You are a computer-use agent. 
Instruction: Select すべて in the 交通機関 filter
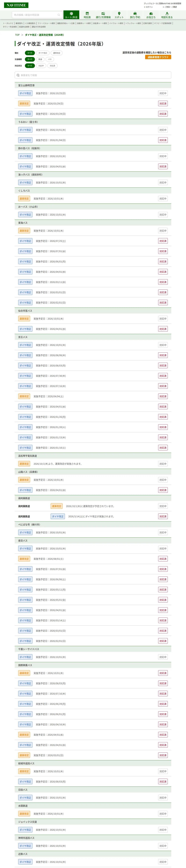(30, 59)
